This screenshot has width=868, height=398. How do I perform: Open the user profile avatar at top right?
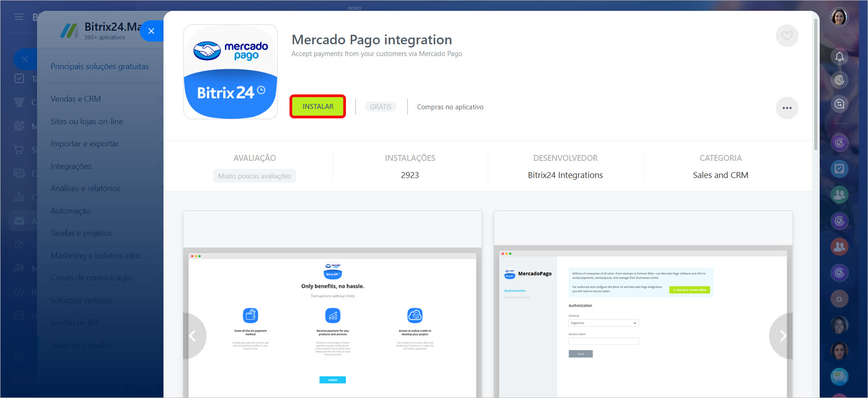tap(839, 18)
